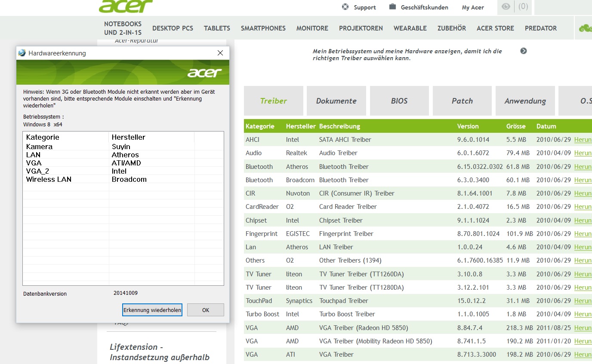Select the LAN Atheros row in dialog
Viewport: 592px width, 364px height.
[x=123, y=155]
